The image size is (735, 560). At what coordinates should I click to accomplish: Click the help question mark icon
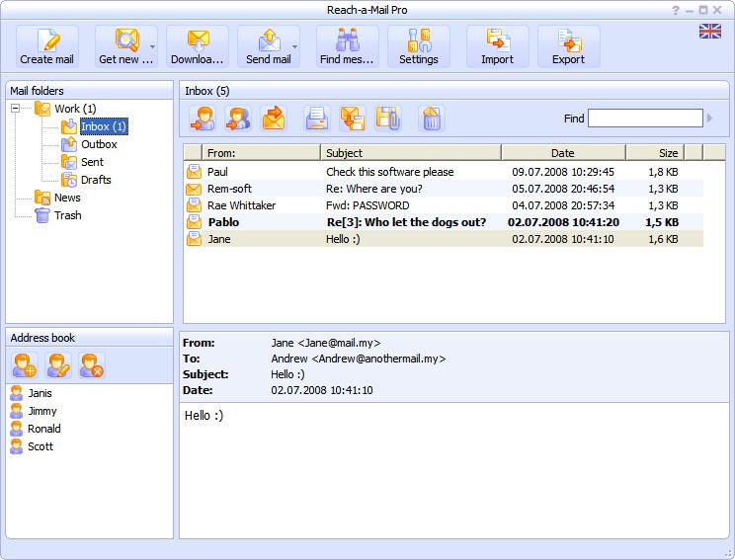[675, 10]
